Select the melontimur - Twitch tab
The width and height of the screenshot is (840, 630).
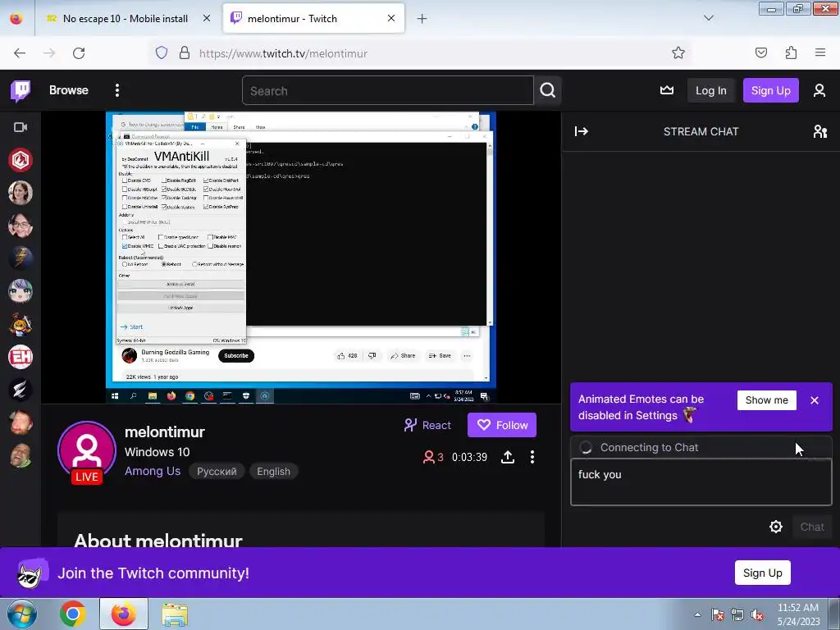pyautogui.click(x=313, y=19)
